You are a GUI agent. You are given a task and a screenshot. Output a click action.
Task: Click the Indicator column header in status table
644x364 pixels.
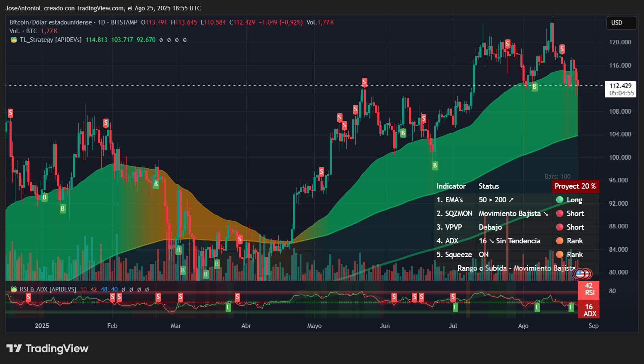tap(451, 186)
